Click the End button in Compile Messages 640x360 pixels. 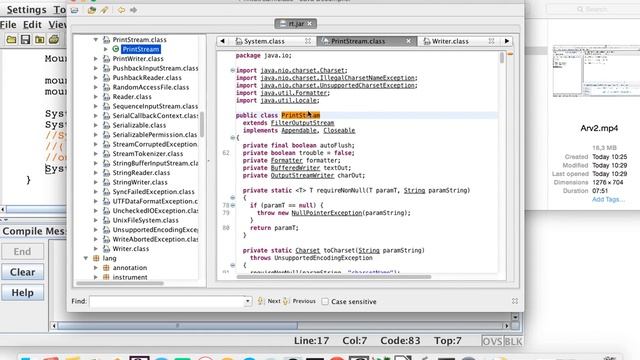(22, 251)
